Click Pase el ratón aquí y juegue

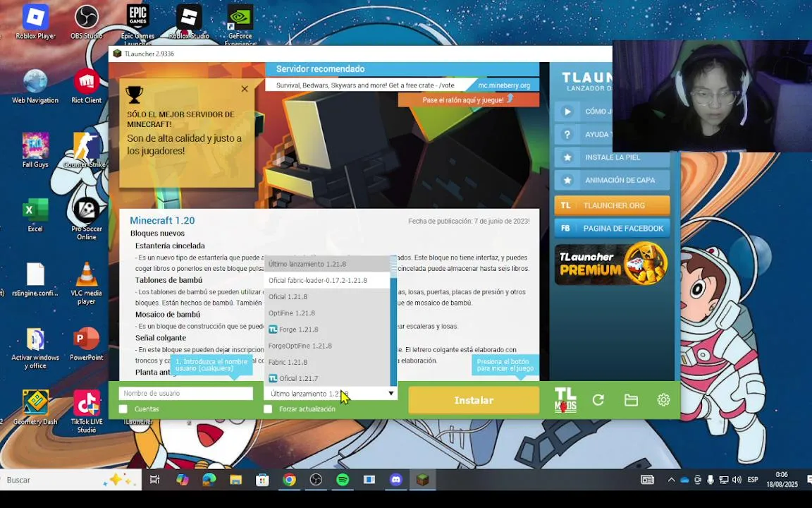coord(468,99)
